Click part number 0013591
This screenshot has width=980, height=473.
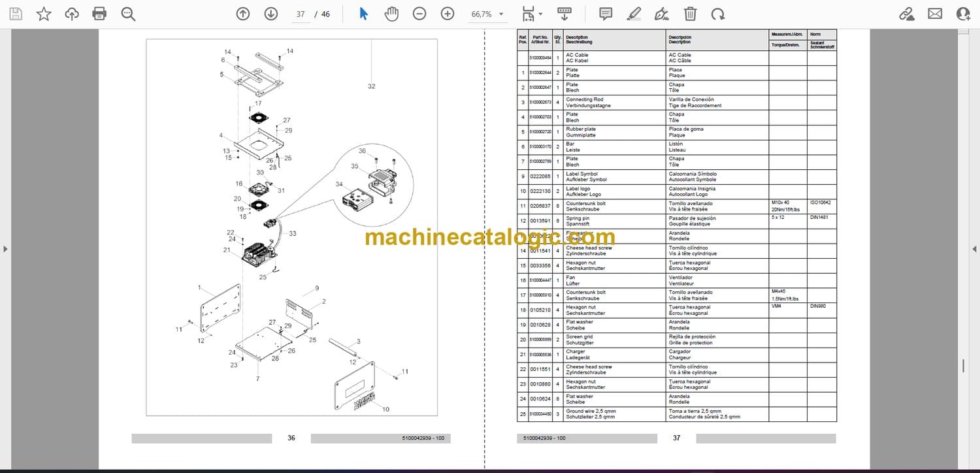click(540, 221)
